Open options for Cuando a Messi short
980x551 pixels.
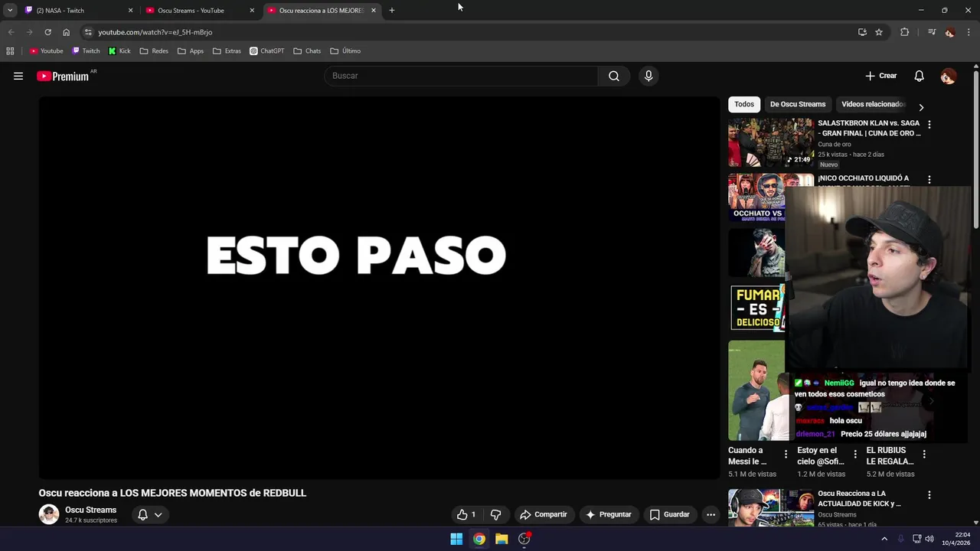(x=786, y=454)
